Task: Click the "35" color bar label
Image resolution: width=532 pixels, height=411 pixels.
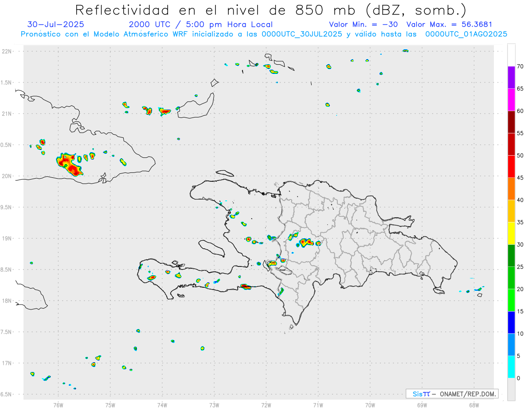Action: coord(520,222)
